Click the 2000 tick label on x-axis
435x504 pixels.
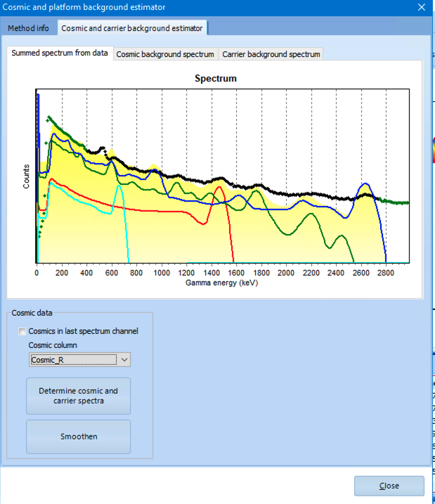285,272
